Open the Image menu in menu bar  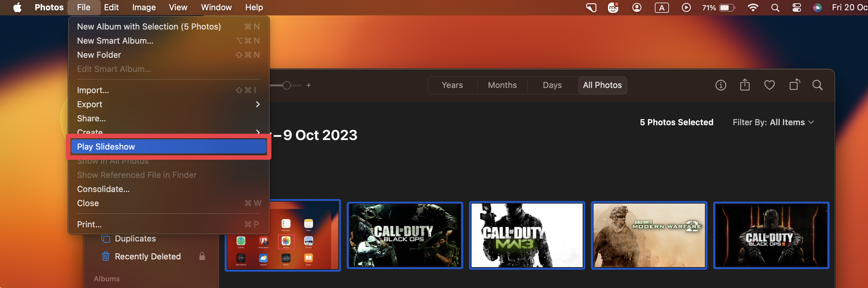(143, 7)
